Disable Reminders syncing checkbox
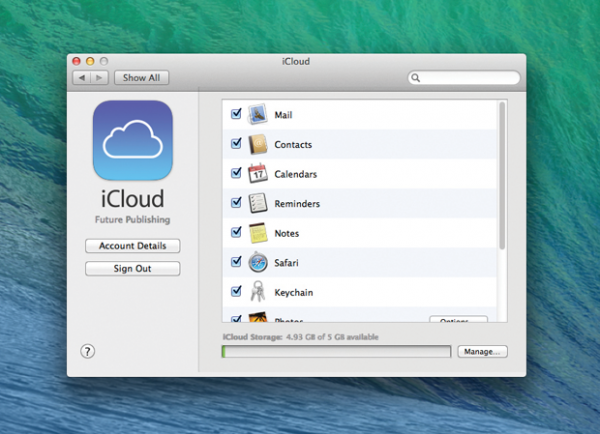 [x=236, y=202]
